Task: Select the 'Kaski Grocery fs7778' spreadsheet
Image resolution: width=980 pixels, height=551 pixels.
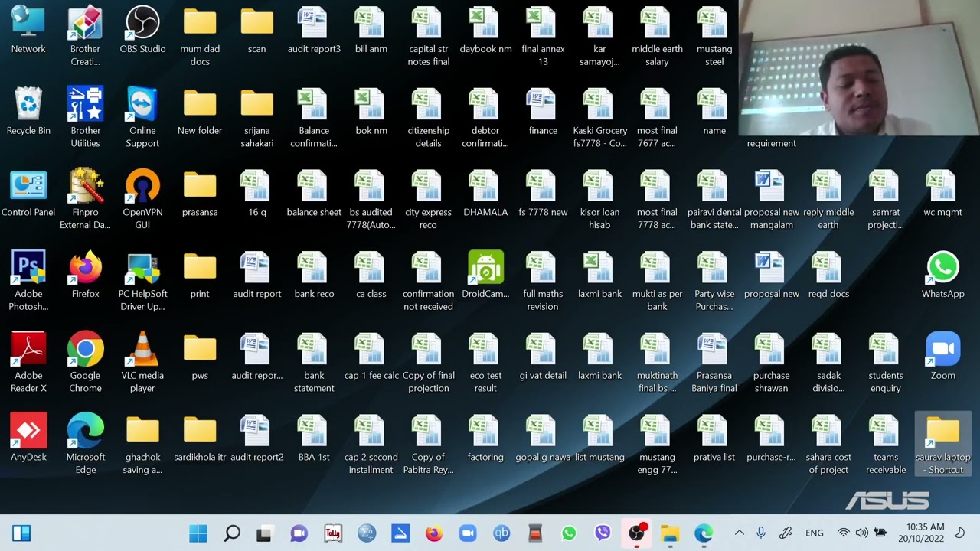Action: (x=600, y=117)
